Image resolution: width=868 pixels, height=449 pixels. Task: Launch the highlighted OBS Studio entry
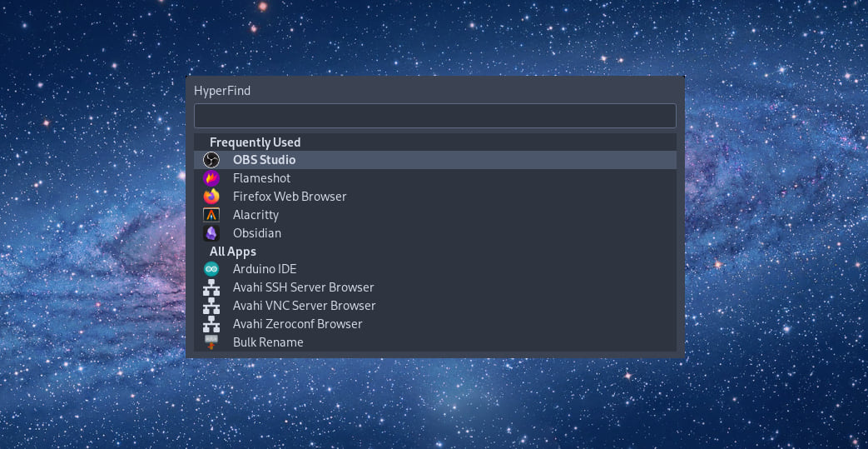point(264,160)
